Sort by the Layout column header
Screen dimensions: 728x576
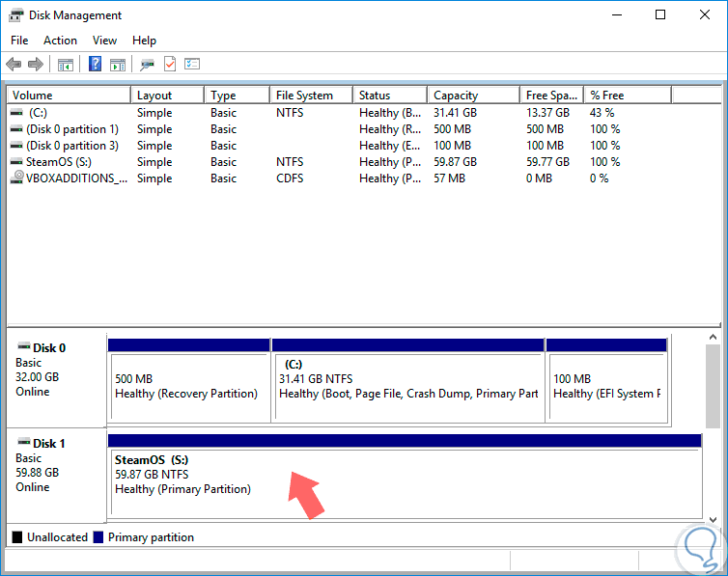point(168,96)
